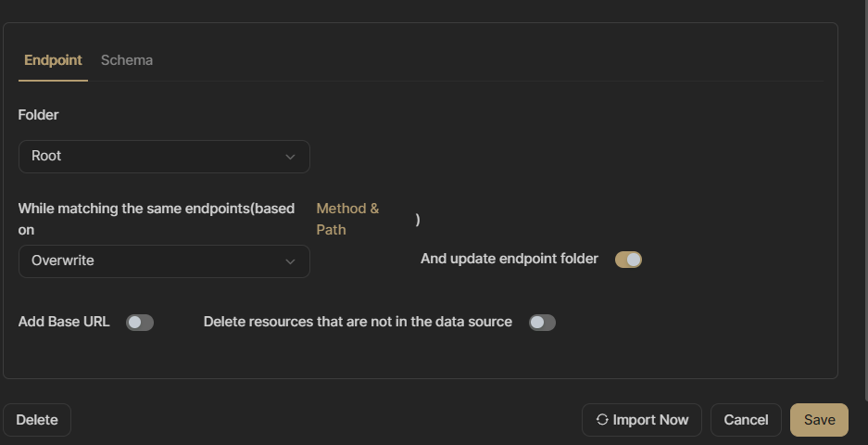Enable Delete resources not in data source

[x=542, y=323]
